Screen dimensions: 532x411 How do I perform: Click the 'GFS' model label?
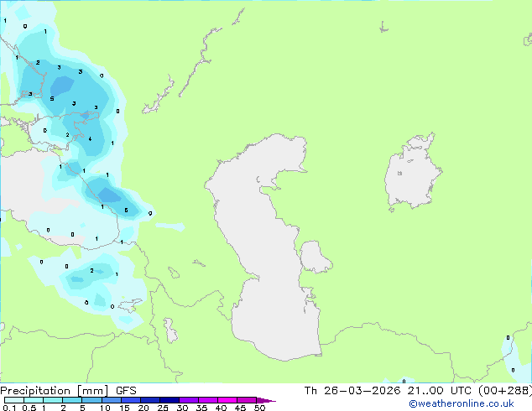(x=126, y=391)
